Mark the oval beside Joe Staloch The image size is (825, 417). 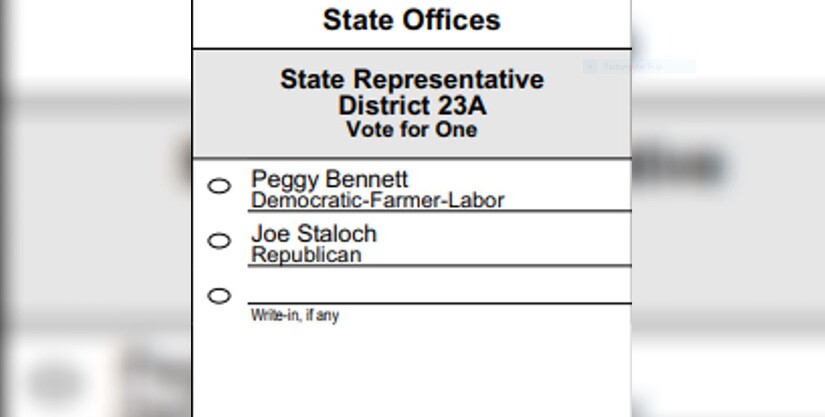219,241
